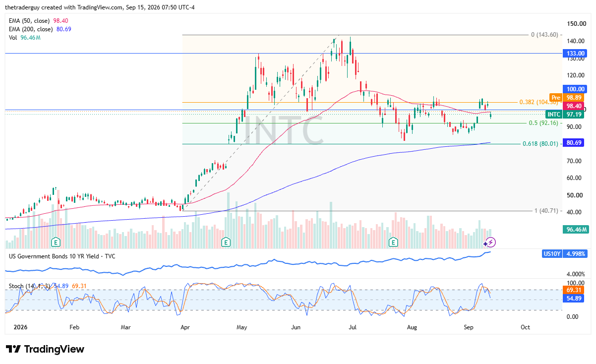Click the 98.89 pre-market price label

pyautogui.click(x=575, y=97)
